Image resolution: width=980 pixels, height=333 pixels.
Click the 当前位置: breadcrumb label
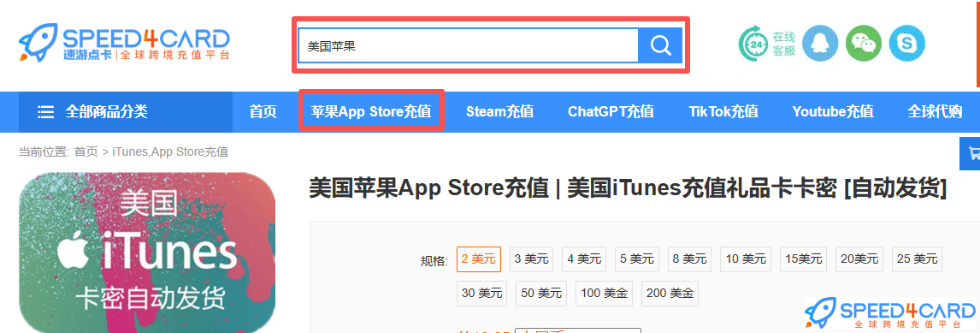tap(44, 152)
